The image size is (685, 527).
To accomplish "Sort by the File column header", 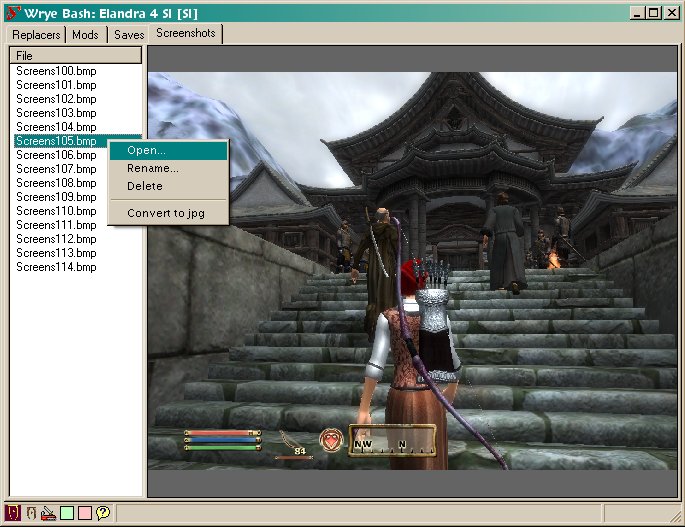I will tap(76, 55).
